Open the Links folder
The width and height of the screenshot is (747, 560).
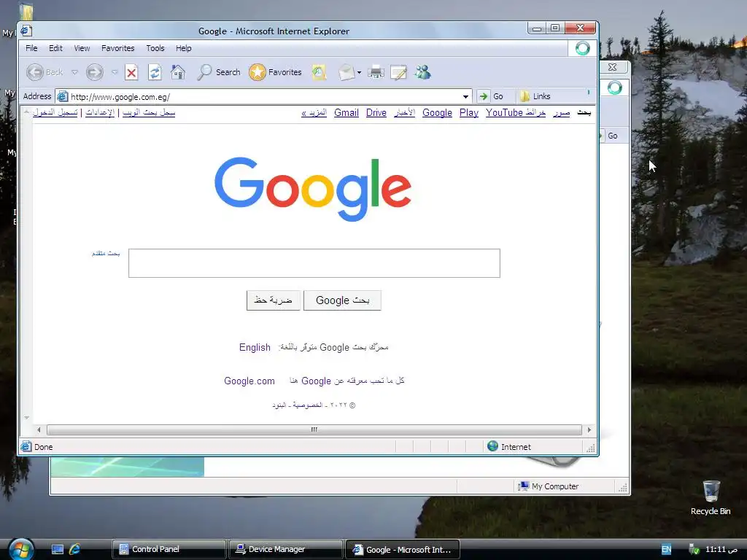pos(535,96)
